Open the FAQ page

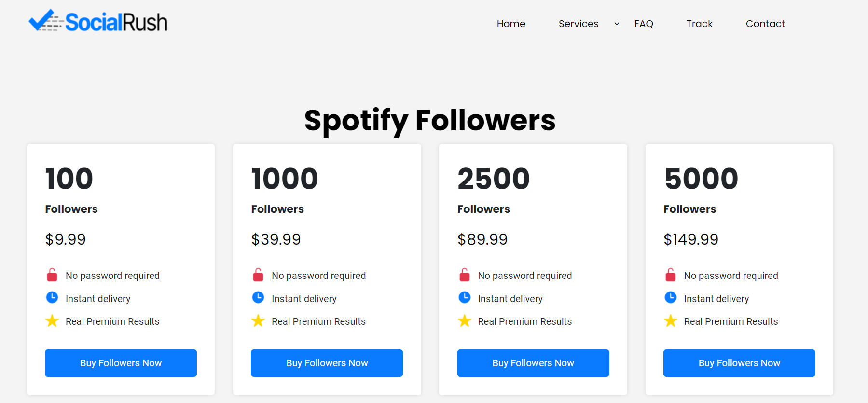(644, 23)
